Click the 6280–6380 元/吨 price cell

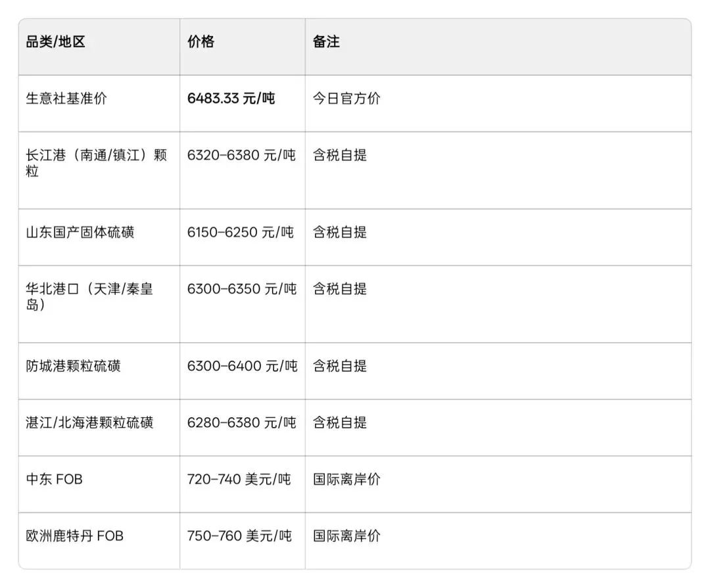click(241, 422)
